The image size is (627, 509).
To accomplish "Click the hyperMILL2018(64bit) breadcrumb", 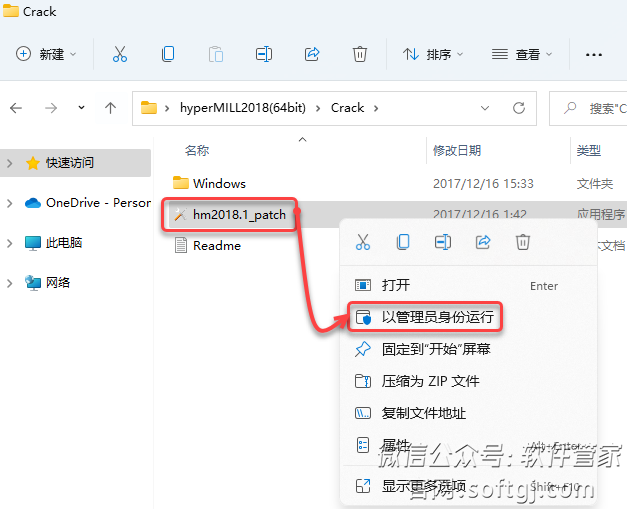I will pyautogui.click(x=243, y=108).
